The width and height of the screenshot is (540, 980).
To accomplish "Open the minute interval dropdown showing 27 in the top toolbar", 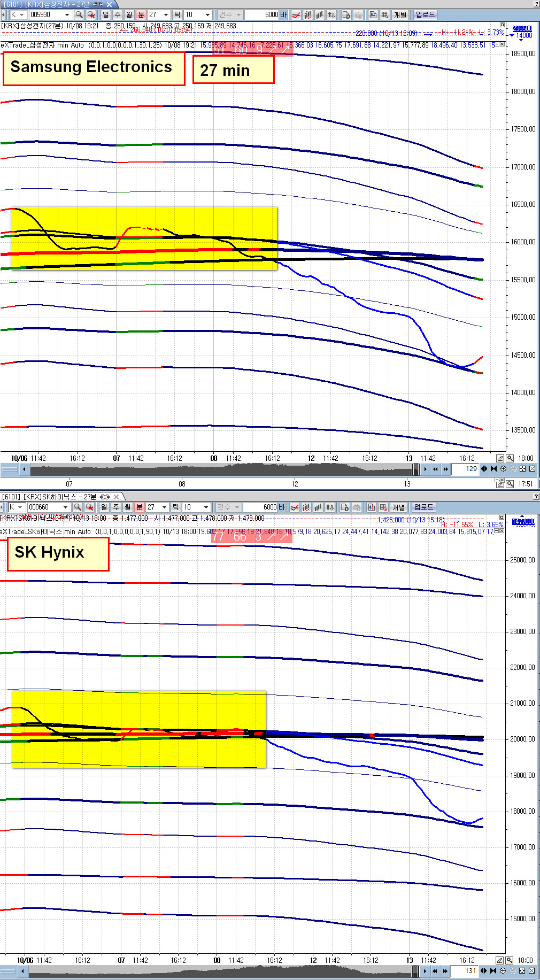I will tap(159, 15).
